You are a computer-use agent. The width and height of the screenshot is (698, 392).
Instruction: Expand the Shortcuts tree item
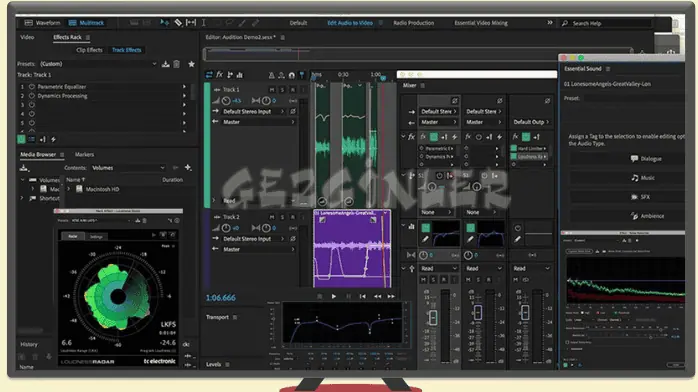coord(22,198)
